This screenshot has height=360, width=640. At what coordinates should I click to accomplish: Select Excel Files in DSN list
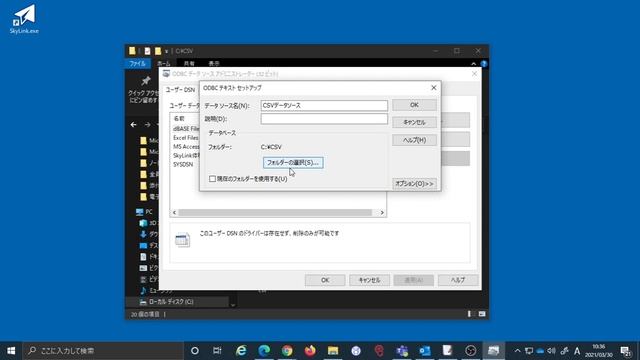185,138
